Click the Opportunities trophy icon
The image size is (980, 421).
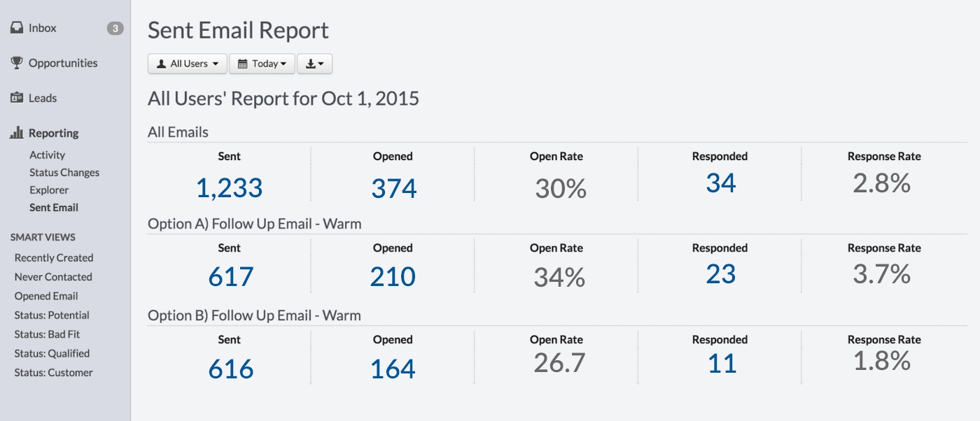click(x=17, y=63)
